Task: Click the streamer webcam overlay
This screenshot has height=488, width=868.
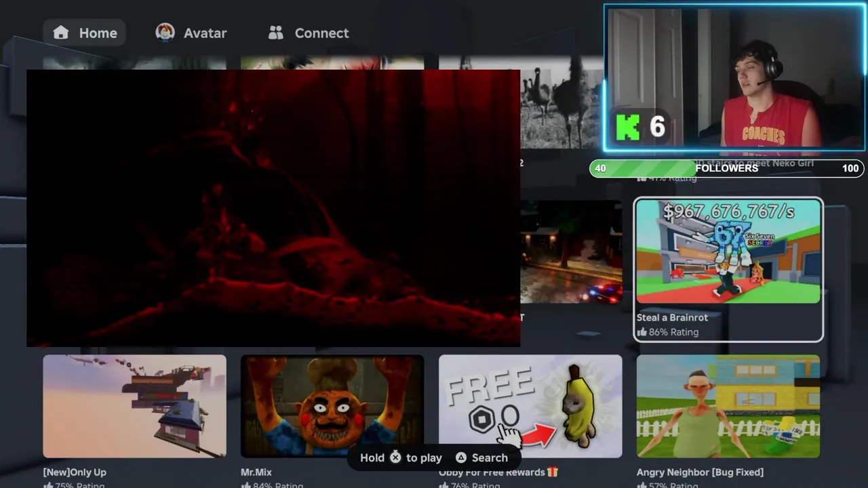Action: (x=734, y=78)
